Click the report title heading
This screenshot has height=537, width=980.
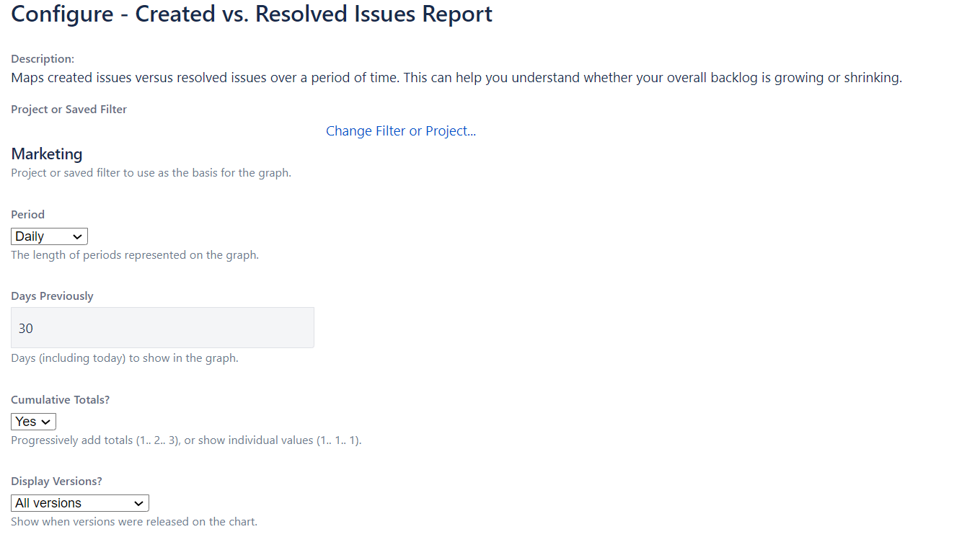point(251,14)
